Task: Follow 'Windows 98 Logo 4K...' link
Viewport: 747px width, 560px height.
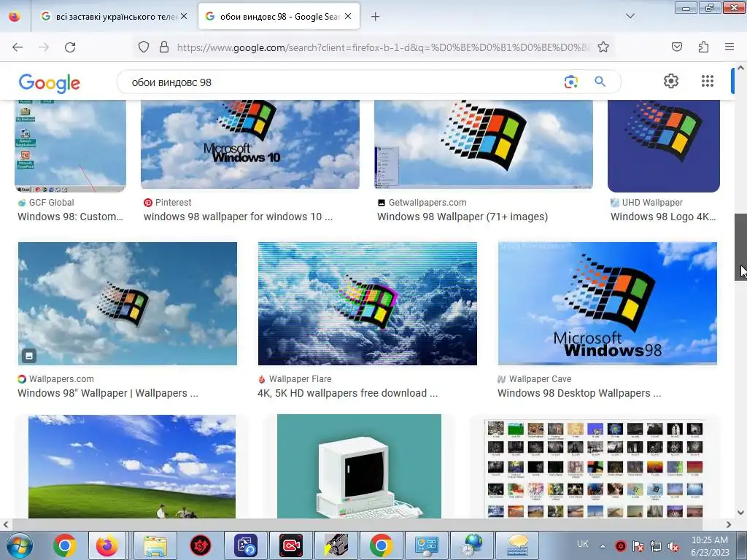Action: [x=663, y=217]
